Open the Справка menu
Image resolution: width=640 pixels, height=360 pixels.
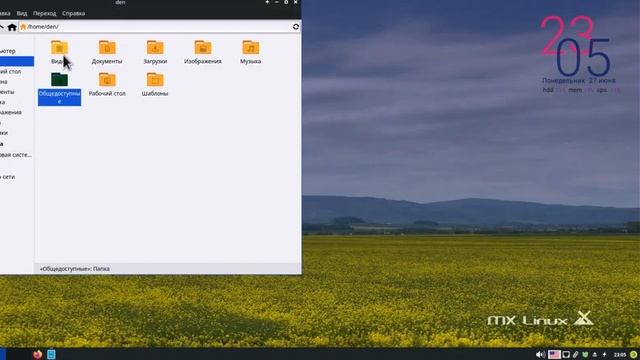pyautogui.click(x=73, y=13)
